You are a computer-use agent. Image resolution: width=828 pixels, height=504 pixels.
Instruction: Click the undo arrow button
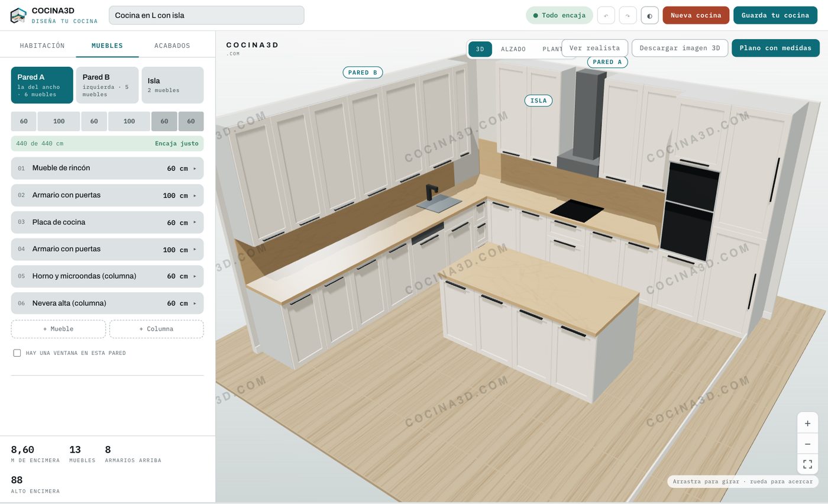coord(606,15)
